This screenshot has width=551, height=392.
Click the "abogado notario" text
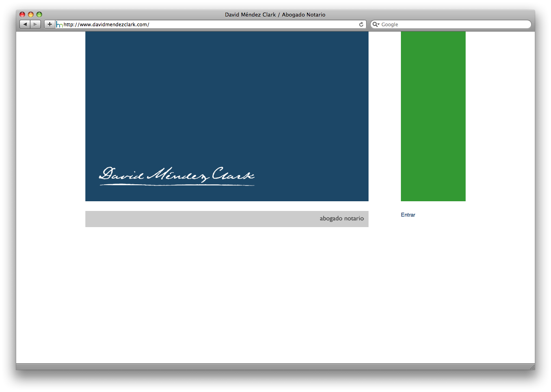point(341,219)
